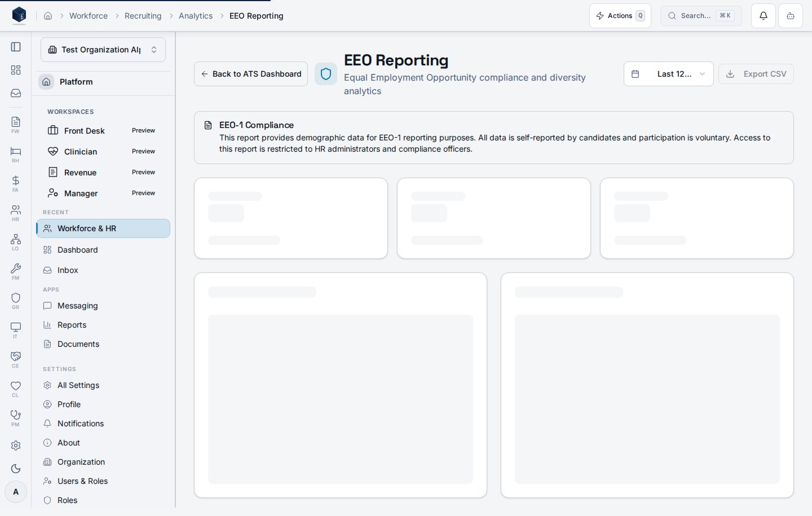The height and width of the screenshot is (516, 812).
Task: Toggle dark mode moon icon
Action: [x=16, y=469]
